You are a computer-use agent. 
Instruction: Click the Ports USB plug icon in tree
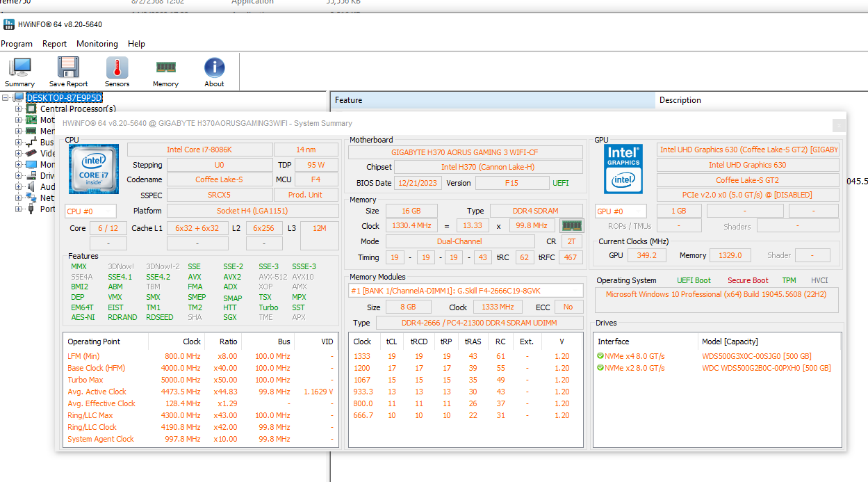[x=31, y=209]
